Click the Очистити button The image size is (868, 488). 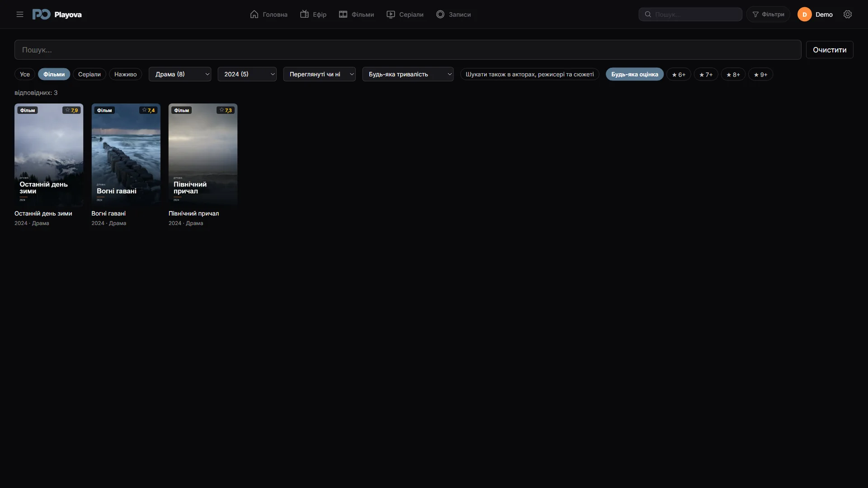(830, 50)
